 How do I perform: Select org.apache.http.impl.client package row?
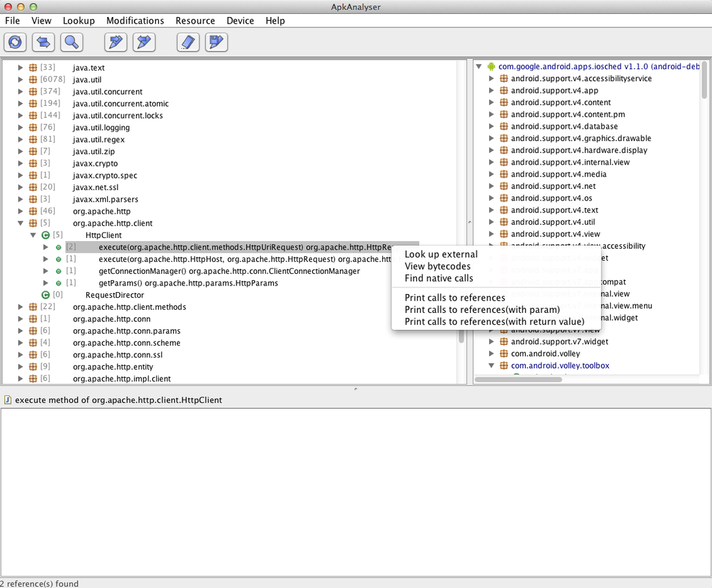[x=121, y=379]
